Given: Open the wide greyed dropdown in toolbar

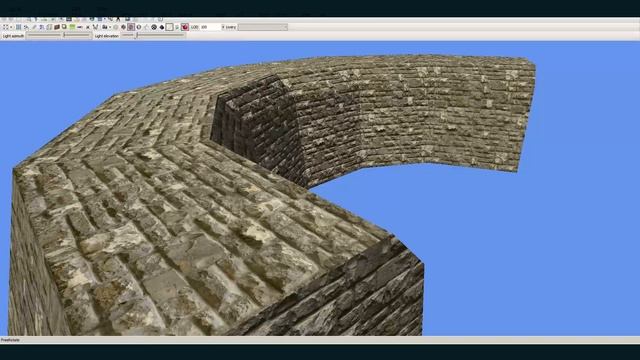Looking at the screenshot, I should point(263,27).
